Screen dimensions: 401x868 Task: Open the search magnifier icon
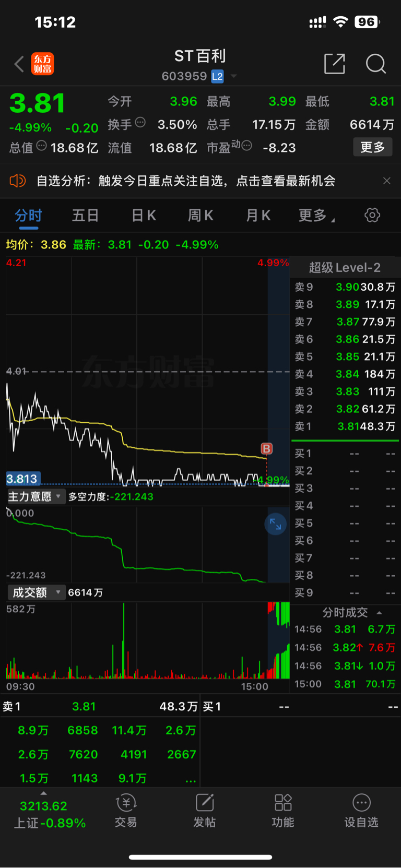[375, 64]
